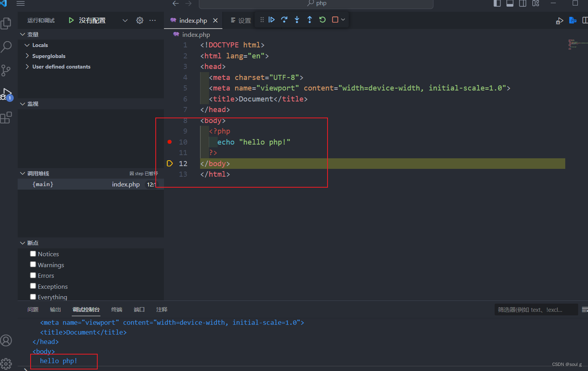588x371 pixels.
Task: Step into in the debug toolbar
Action: (297, 20)
